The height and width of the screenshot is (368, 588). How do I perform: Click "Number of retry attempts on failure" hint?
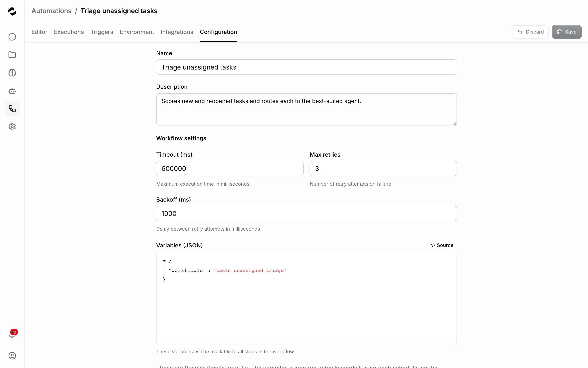350,184
